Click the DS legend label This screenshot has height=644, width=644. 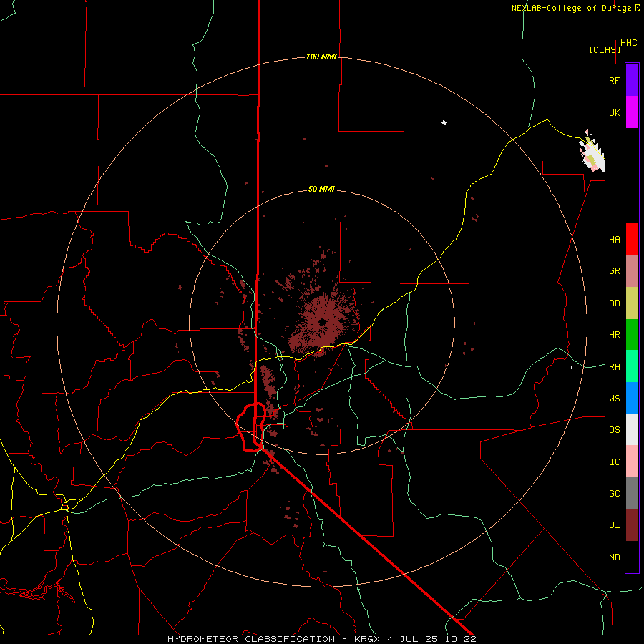pyautogui.click(x=615, y=429)
